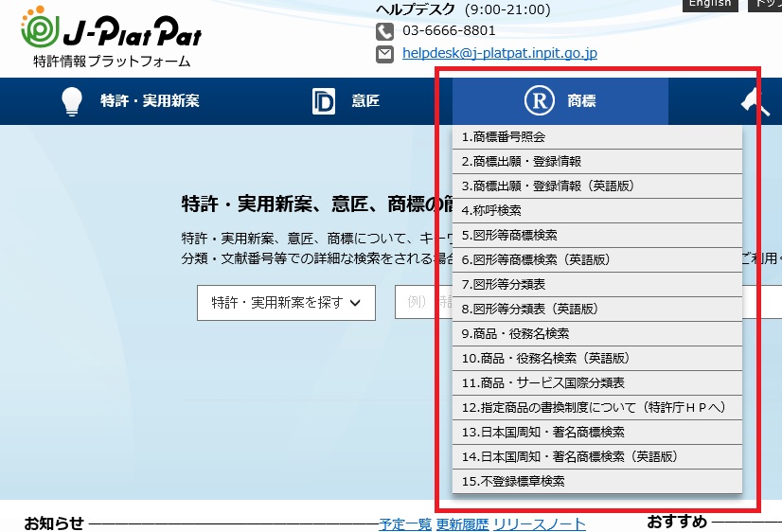
Task: Select 3.商標出願・登録情報（英語版）
Action: (x=597, y=186)
